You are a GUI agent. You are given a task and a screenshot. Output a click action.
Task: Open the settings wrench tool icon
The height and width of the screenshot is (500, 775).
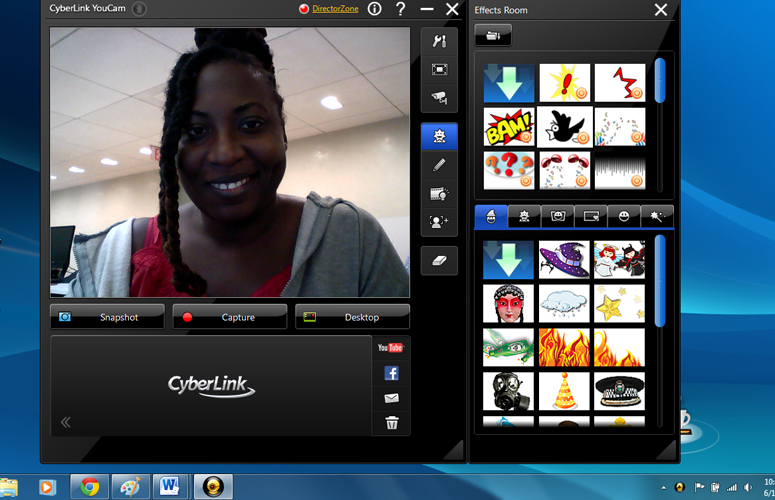coord(439,41)
